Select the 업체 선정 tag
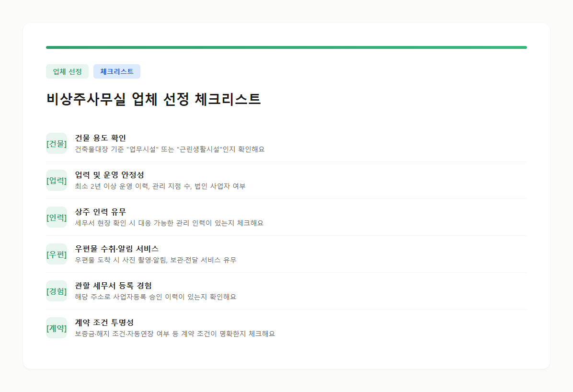The height and width of the screenshot is (392, 573). tap(67, 71)
